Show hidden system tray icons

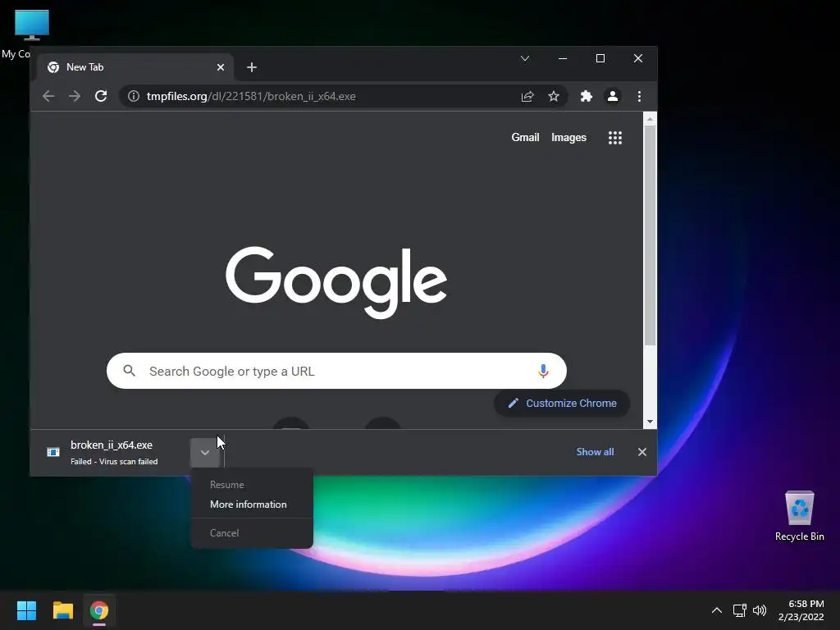(x=717, y=610)
